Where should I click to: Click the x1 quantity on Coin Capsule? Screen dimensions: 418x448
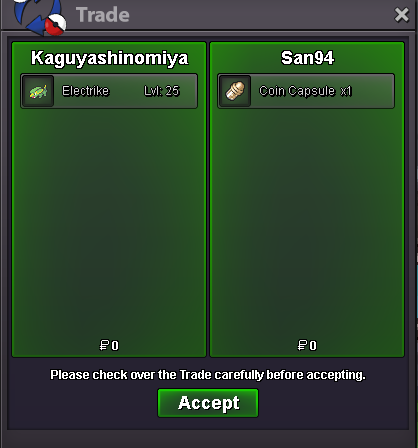(x=346, y=91)
